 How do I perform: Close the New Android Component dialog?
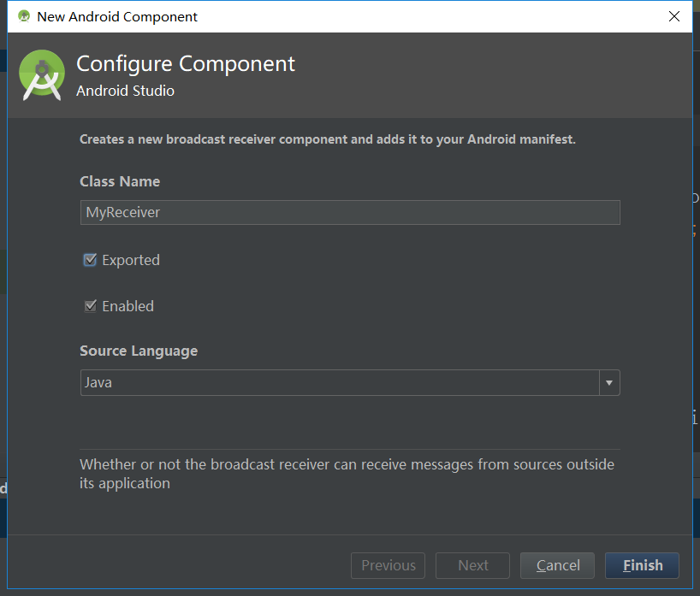pyautogui.click(x=674, y=16)
